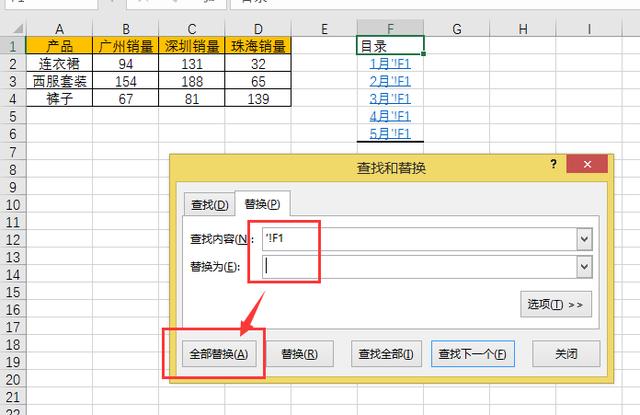Click the 产品 header cell
This screenshot has width=640, height=415.
point(60,46)
